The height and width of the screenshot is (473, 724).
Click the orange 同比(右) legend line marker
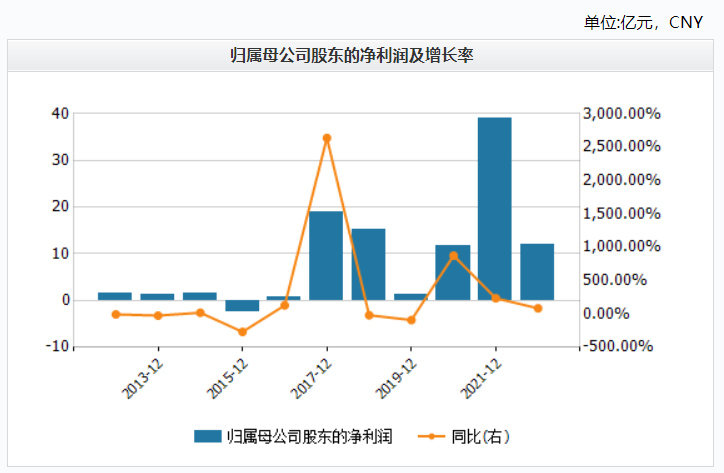(431, 436)
